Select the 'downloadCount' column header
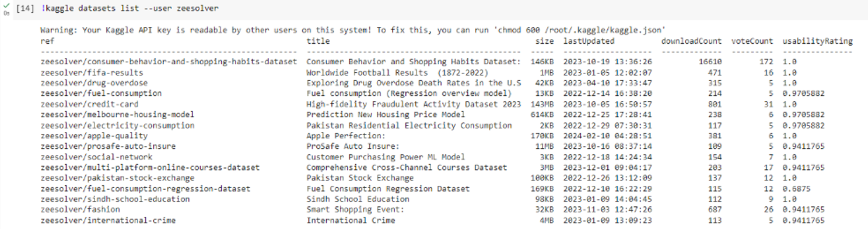The height and width of the screenshot is (229, 868). point(691,41)
